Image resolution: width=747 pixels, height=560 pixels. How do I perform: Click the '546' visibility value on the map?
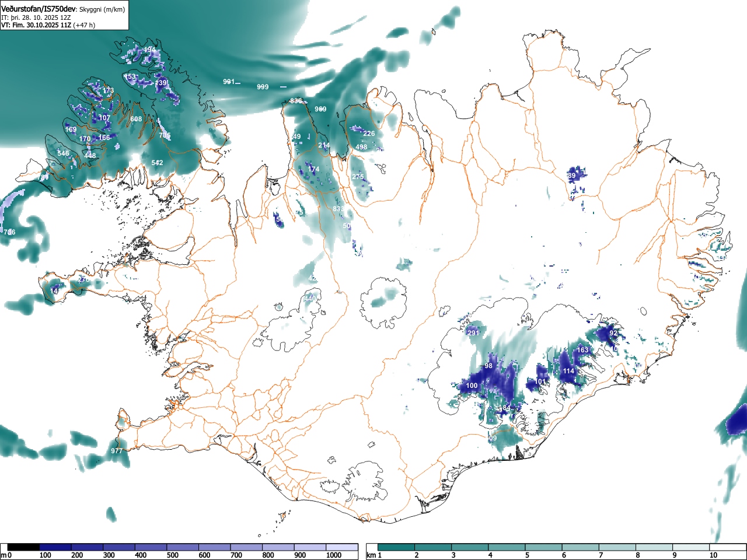pyautogui.click(x=63, y=153)
